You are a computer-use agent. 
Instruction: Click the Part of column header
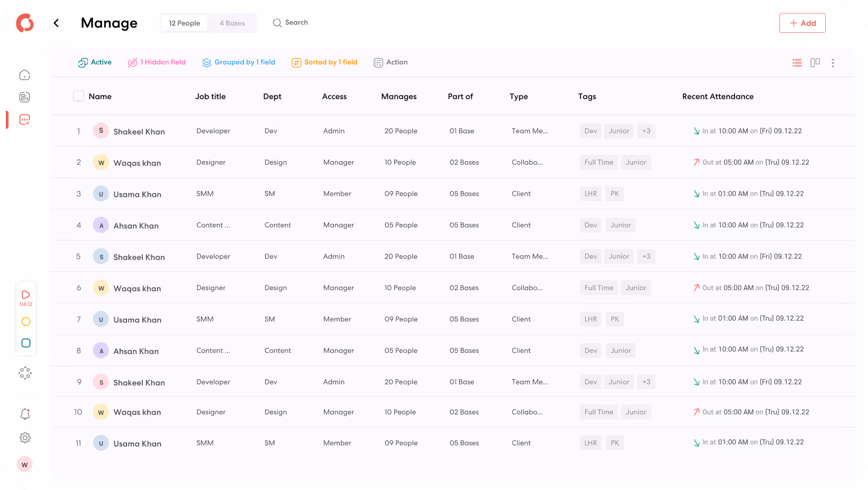(460, 97)
